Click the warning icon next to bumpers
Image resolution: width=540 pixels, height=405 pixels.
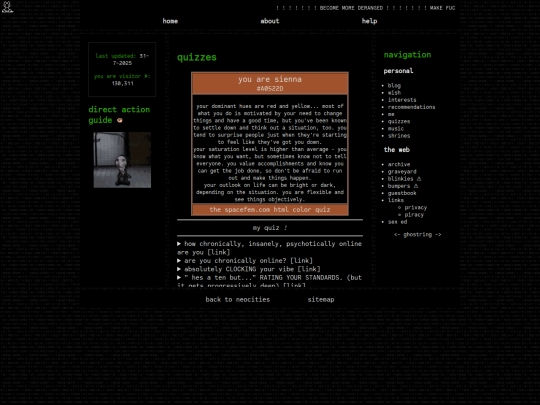click(x=416, y=186)
